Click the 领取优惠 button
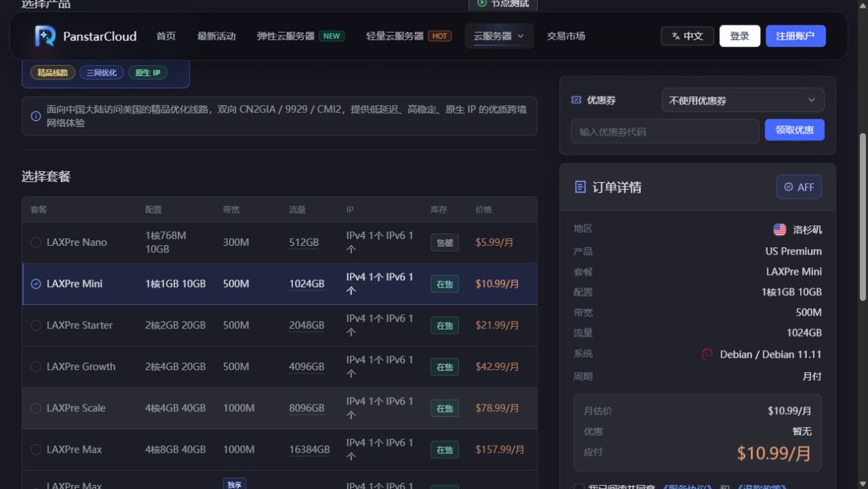Screen dimensions: 868x489 coord(795,130)
